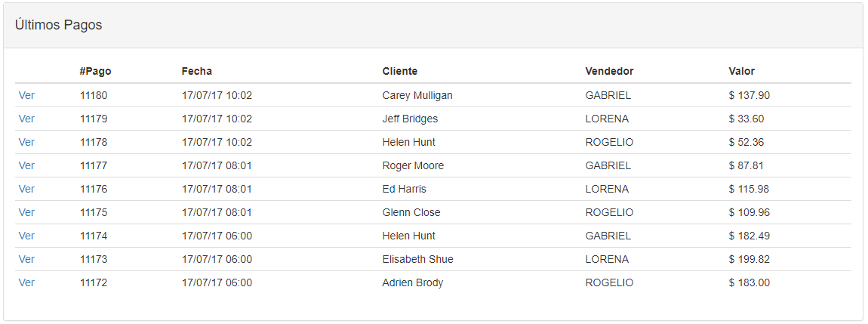Click the Cliente column header
Image resolution: width=868 pixels, height=324 pixels.
tap(400, 71)
